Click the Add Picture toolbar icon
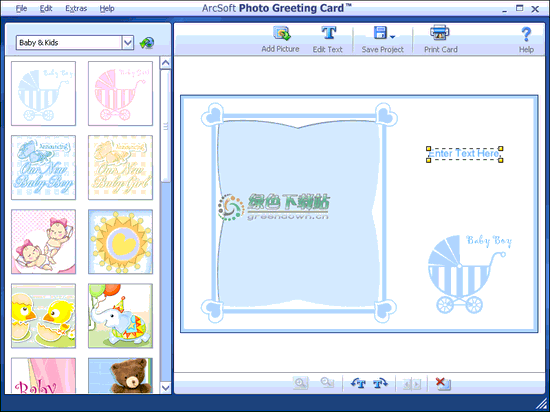Screen dimensions: 550x412 click(282, 34)
